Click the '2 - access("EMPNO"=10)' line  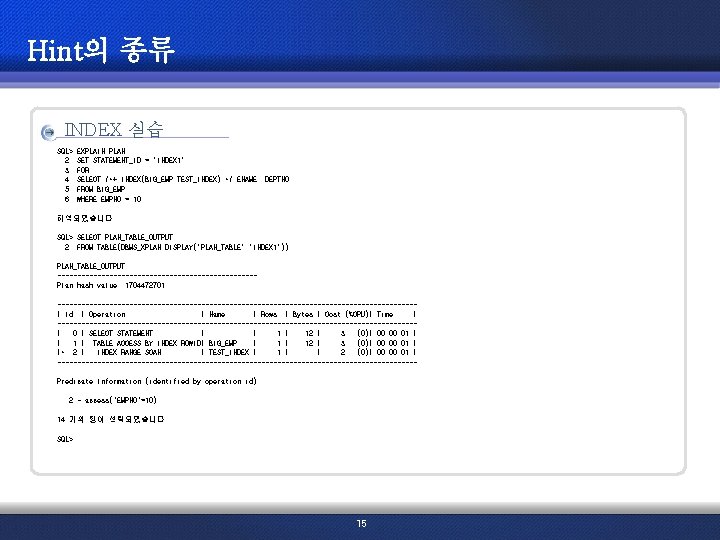coord(112,400)
